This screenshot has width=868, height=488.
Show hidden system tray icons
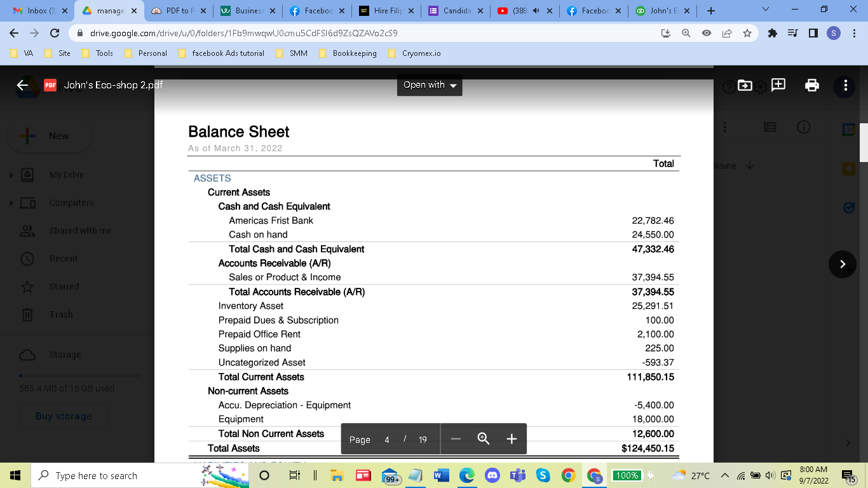pos(724,475)
